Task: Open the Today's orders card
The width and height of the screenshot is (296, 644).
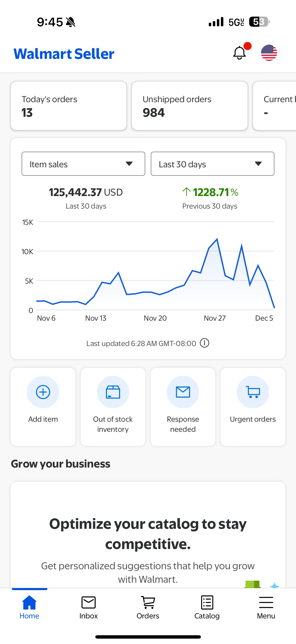Action: point(69,106)
